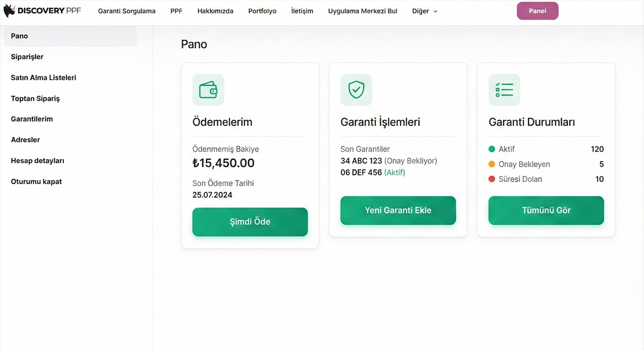
Task: Click the red Süresi Dolan status dot
Action: (x=492, y=179)
